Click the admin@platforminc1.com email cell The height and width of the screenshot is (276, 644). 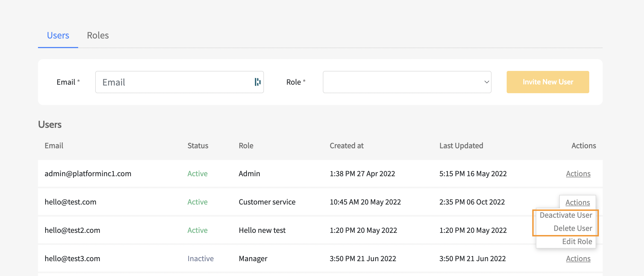pyautogui.click(x=88, y=174)
